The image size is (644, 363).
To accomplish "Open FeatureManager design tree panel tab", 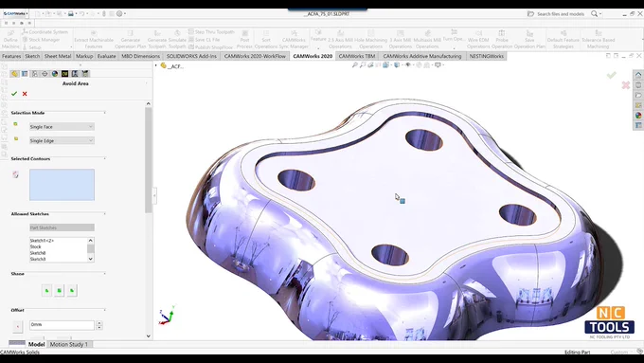I will point(15,74).
